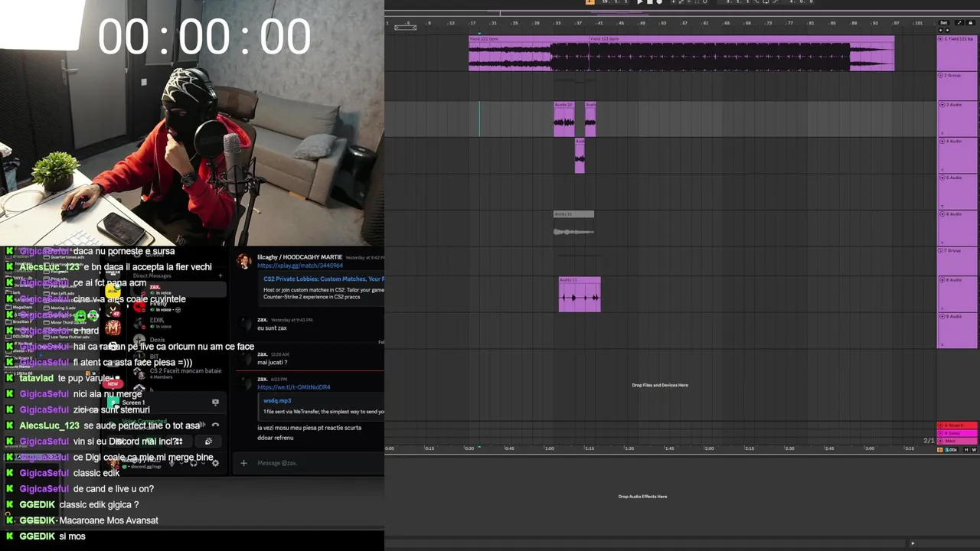This screenshot has height=551, width=980.
Task: Open the xplay.gg match link in Discord
Action: pyautogui.click(x=300, y=266)
